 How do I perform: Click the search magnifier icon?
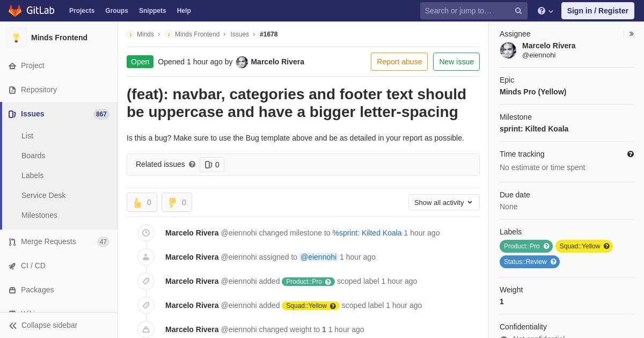[518, 11]
